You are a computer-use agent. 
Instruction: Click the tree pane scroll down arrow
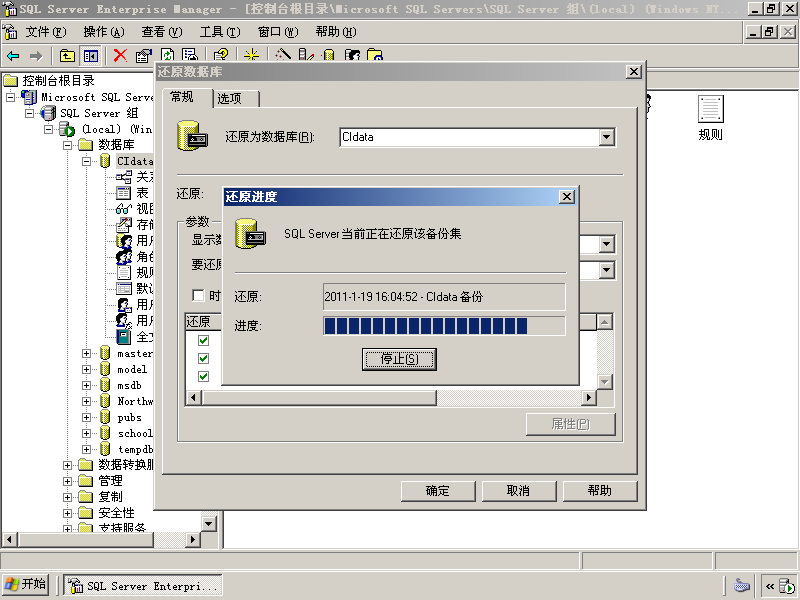tap(209, 523)
